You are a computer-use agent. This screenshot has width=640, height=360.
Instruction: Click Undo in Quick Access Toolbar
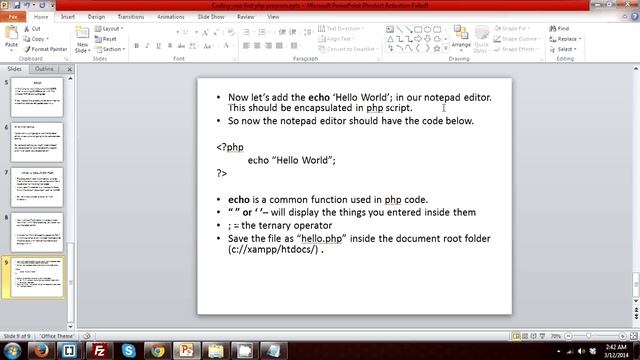tap(27, 5)
